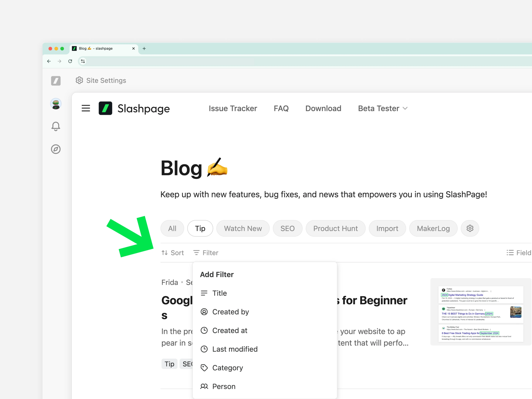This screenshot has width=532, height=399.
Task: Click the Filter lines icon
Action: (x=196, y=253)
